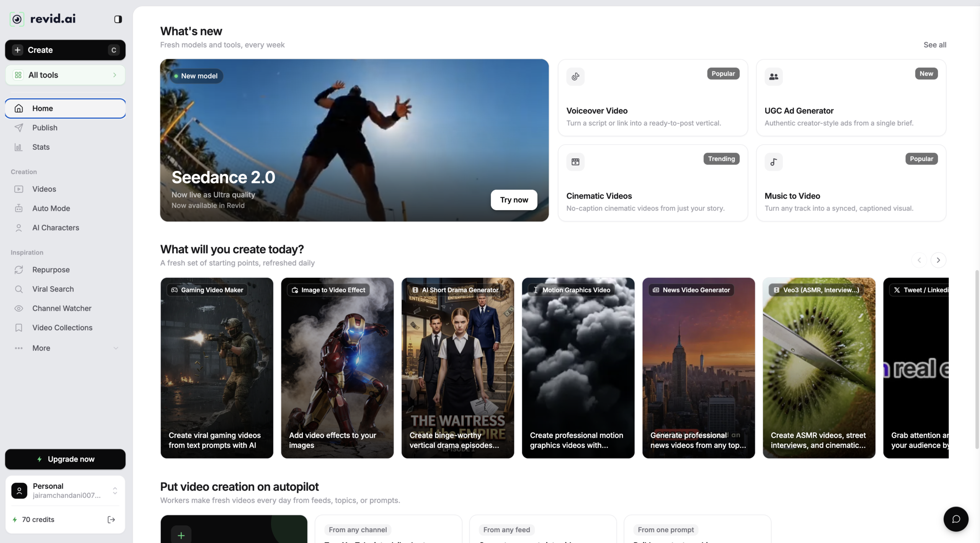Click the X logo on Tweet card
980x543 pixels.
click(x=897, y=290)
